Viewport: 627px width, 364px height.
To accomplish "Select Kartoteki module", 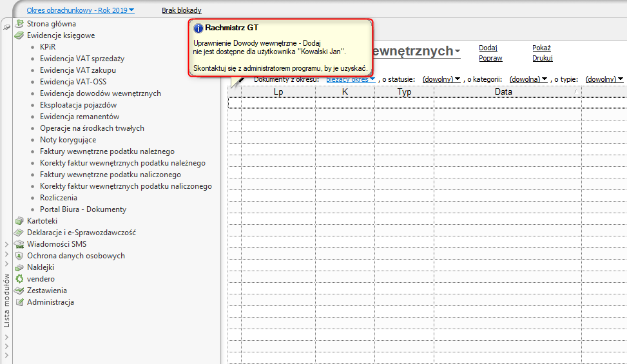I will pyautogui.click(x=42, y=220).
